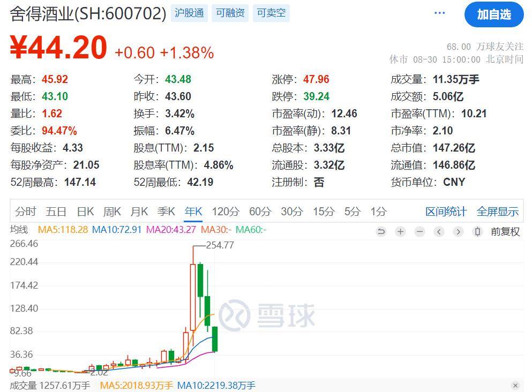Click the 均线 moving average label
The height and width of the screenshot is (392, 532).
[x=19, y=230]
